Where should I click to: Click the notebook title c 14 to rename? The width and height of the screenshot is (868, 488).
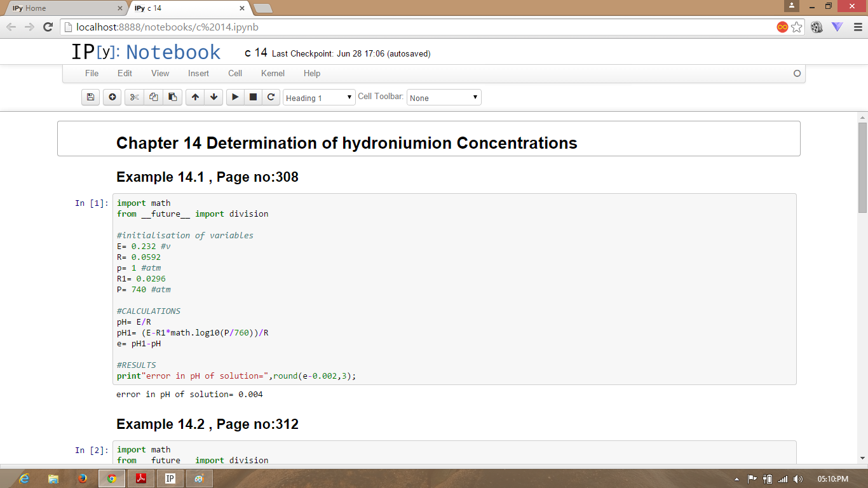pos(256,53)
